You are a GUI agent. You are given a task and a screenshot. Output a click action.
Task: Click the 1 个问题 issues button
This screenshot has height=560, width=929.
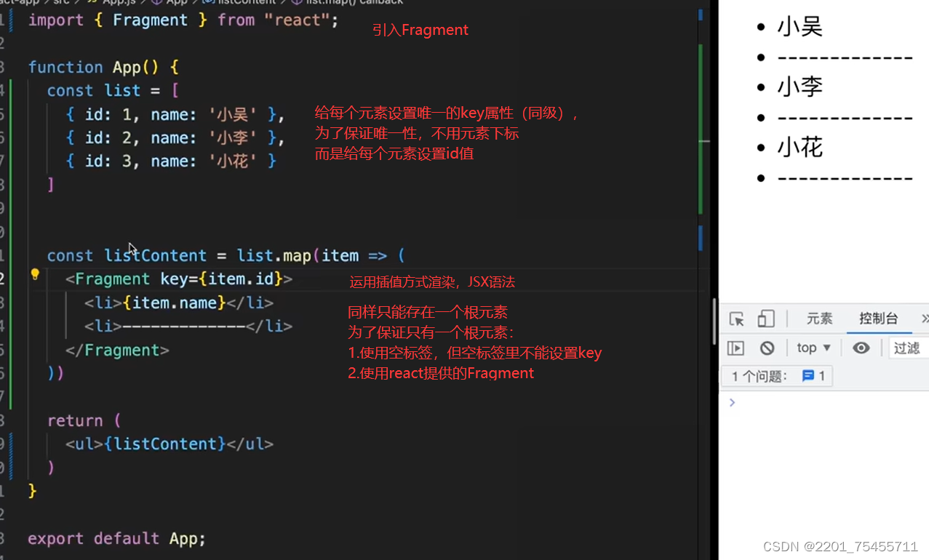coord(759,375)
